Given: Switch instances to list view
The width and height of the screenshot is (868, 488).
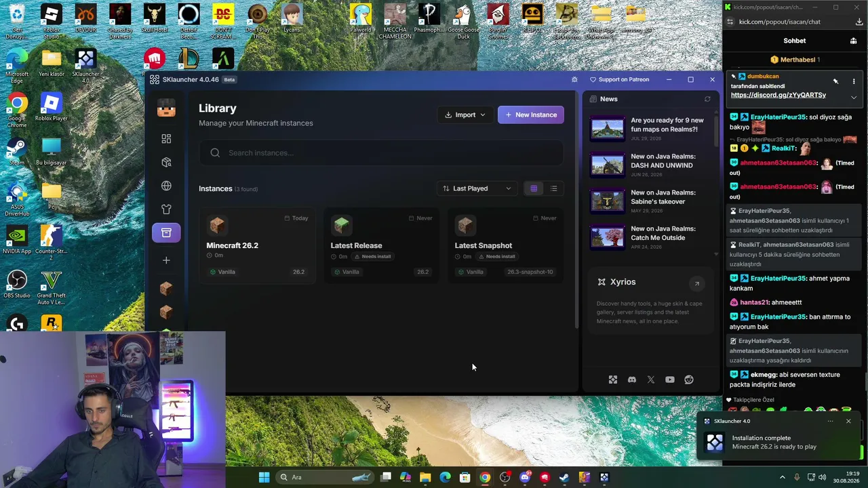Looking at the screenshot, I should click(554, 188).
